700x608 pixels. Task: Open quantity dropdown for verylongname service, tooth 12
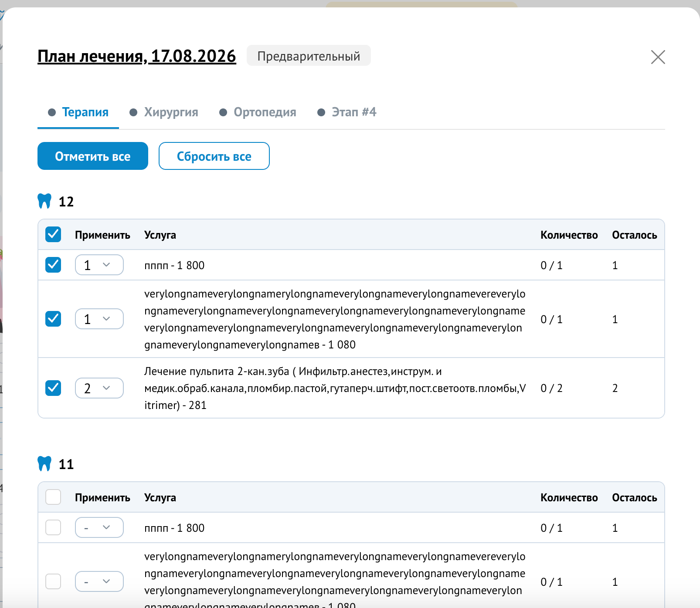(99, 319)
